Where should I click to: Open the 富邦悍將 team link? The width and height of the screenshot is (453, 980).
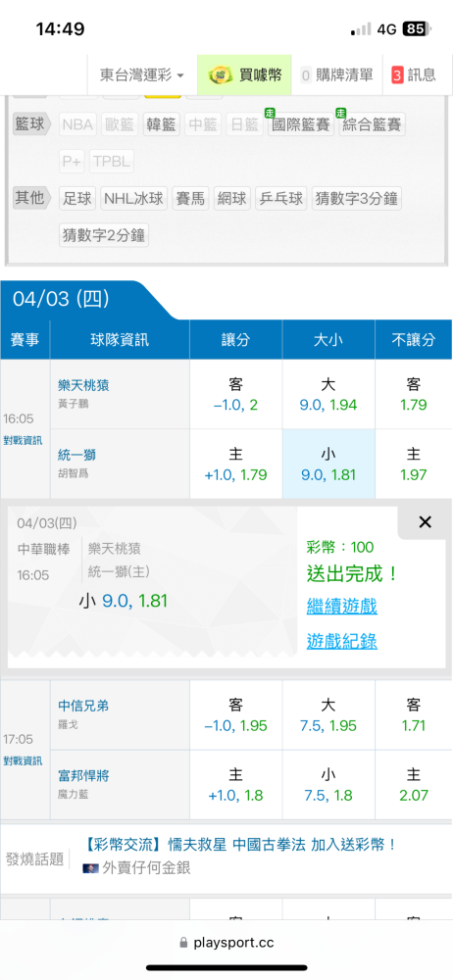coord(84,775)
